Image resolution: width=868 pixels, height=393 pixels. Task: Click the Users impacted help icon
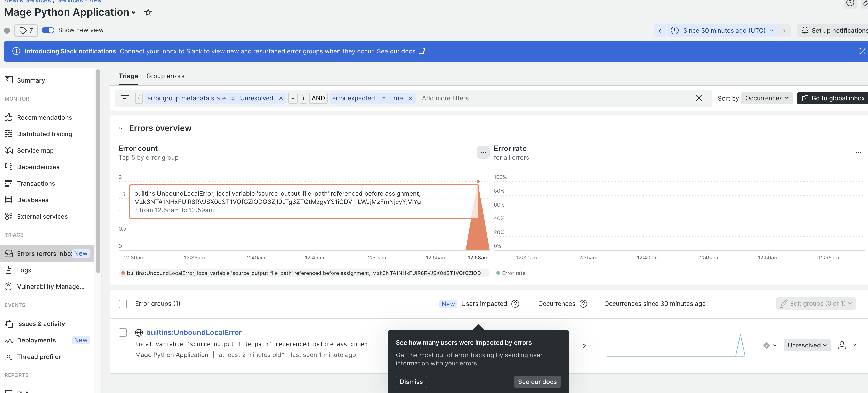point(515,304)
